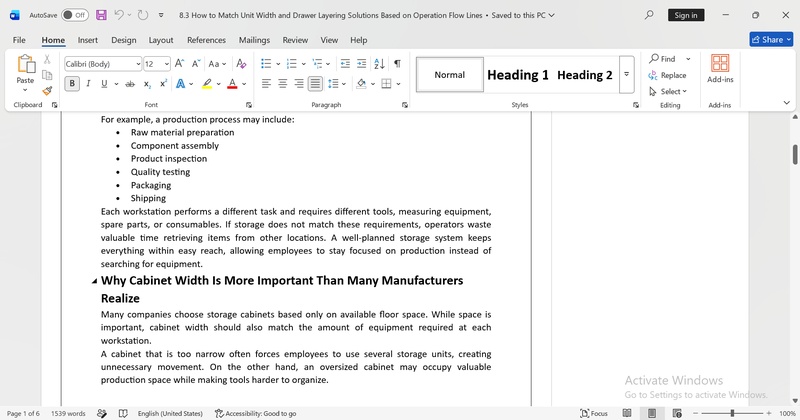This screenshot has height=420, width=800.
Task: Apply yellow text highlight color
Action: [207, 84]
